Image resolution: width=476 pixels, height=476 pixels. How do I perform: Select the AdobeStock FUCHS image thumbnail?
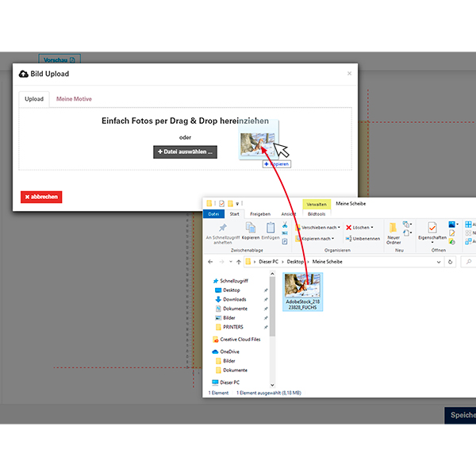tap(302, 290)
